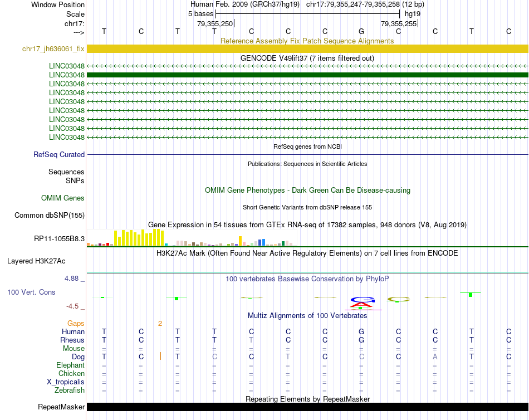The width and height of the screenshot is (529, 420).
Task: Click the yellow fix patch alignment bar
Action: pyautogui.click(x=307, y=48)
